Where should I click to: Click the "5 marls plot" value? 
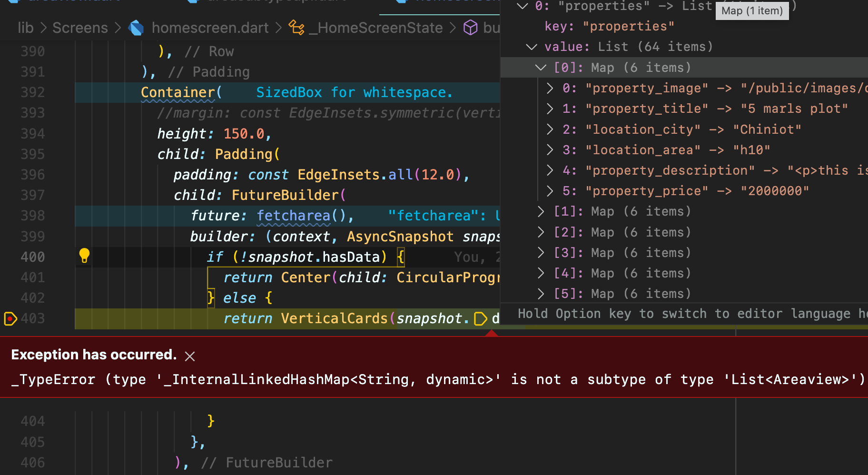[x=794, y=109]
